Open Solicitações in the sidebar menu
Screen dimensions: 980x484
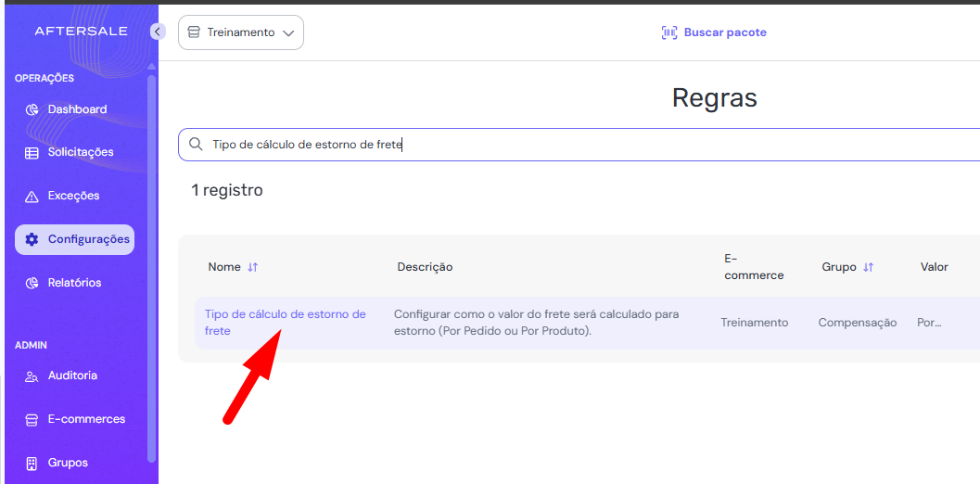(x=81, y=152)
